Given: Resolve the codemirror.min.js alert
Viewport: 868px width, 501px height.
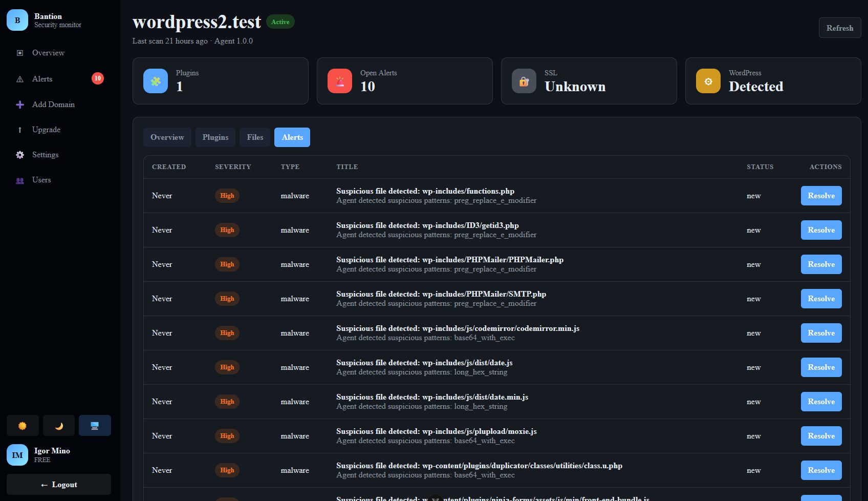Looking at the screenshot, I should pos(821,333).
